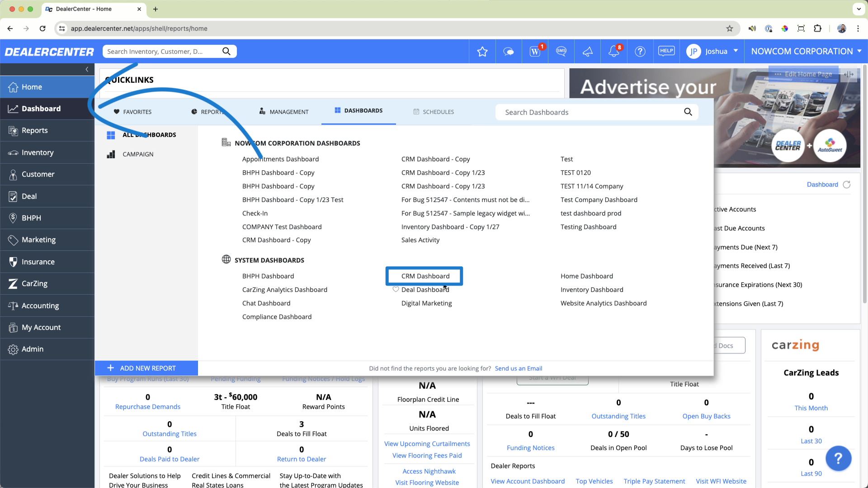Viewport: 868px width, 488px height.
Task: Select the Dashboards tab
Action: [x=359, y=111]
